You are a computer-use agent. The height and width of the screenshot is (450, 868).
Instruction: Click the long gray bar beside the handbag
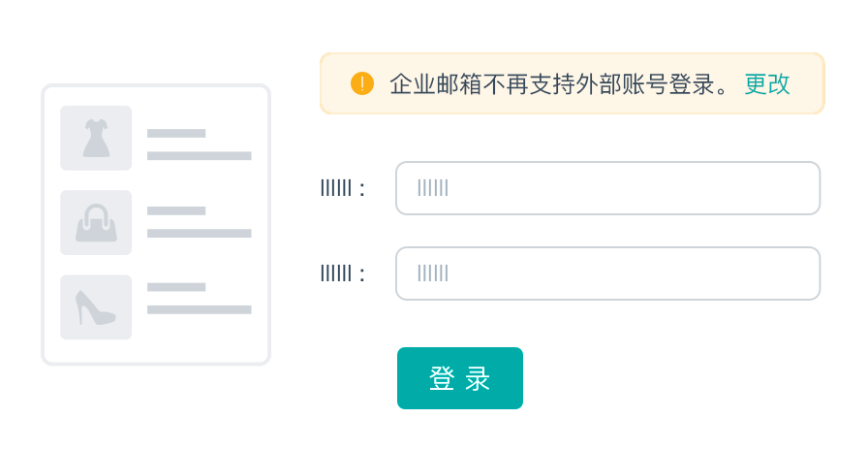tap(200, 234)
